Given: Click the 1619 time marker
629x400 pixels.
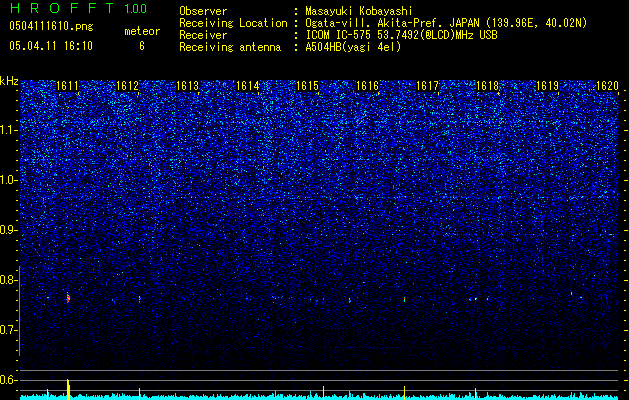Looking at the screenshot, I should [548, 86].
